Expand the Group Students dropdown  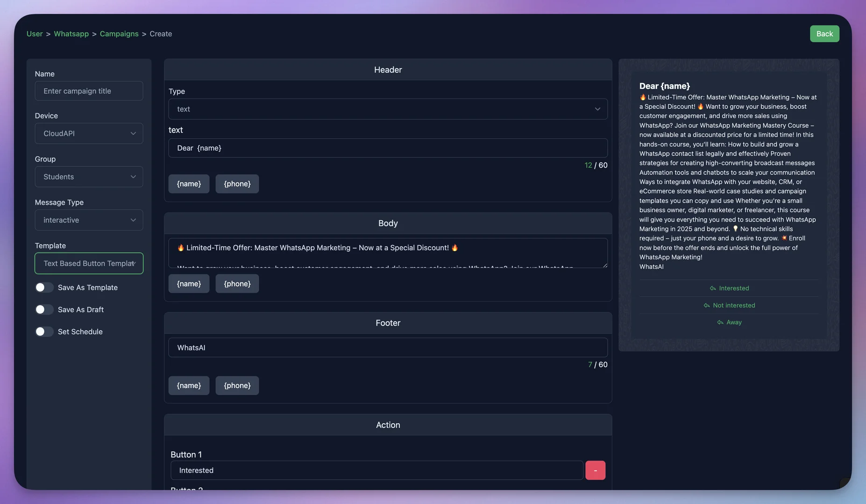tap(89, 177)
